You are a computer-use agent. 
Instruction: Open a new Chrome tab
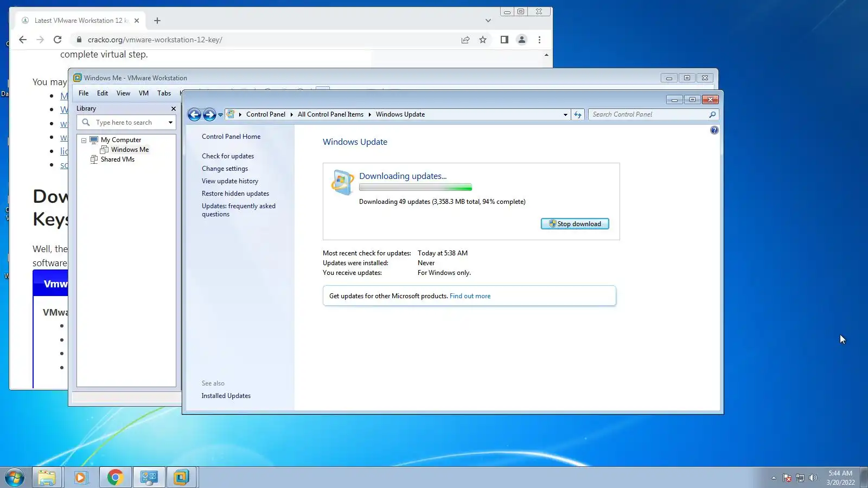[x=157, y=21]
